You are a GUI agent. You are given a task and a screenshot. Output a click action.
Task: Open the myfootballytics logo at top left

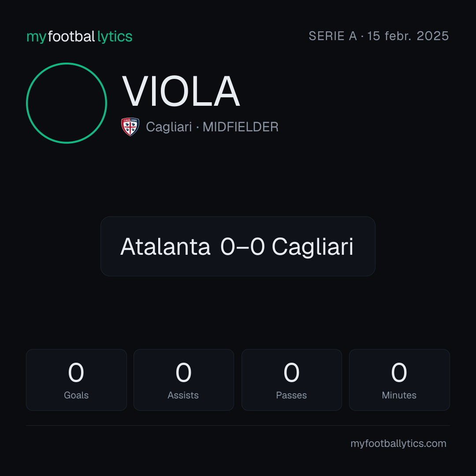[x=79, y=37]
